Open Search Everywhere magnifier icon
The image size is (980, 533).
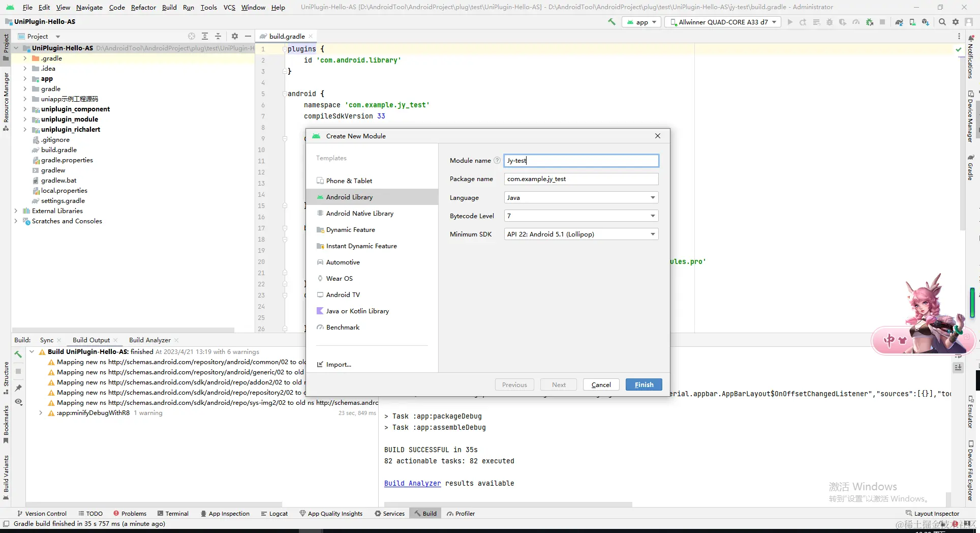point(942,22)
